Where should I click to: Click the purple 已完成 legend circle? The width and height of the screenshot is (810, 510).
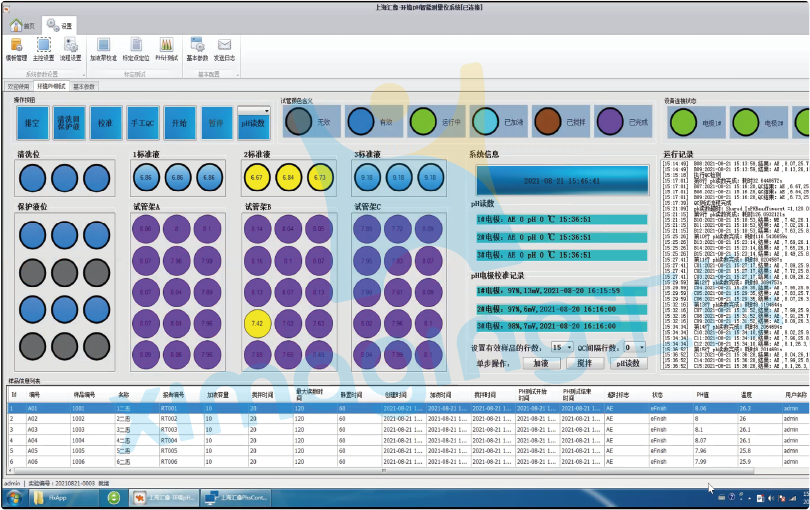click(x=610, y=121)
